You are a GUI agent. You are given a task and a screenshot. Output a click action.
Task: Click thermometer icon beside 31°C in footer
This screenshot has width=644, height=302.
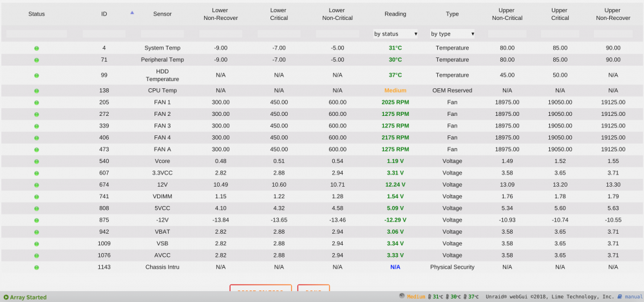click(x=430, y=297)
